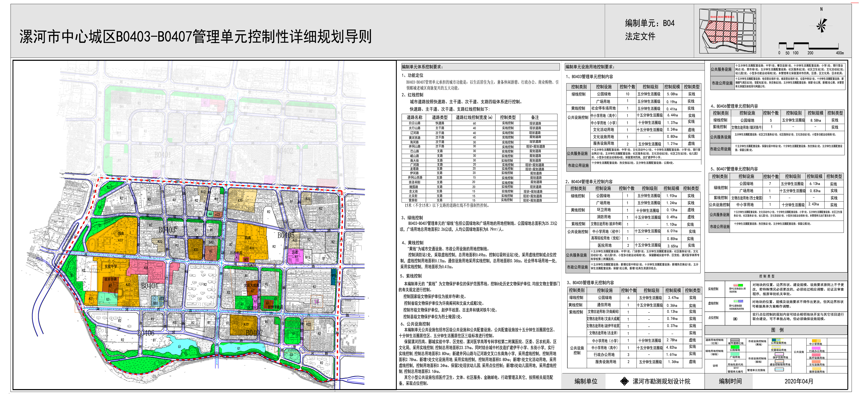Viewport: 868px width, 396px height.
Task: Click the 2、B0404管理单元控制内容 table title
Action: point(589,182)
